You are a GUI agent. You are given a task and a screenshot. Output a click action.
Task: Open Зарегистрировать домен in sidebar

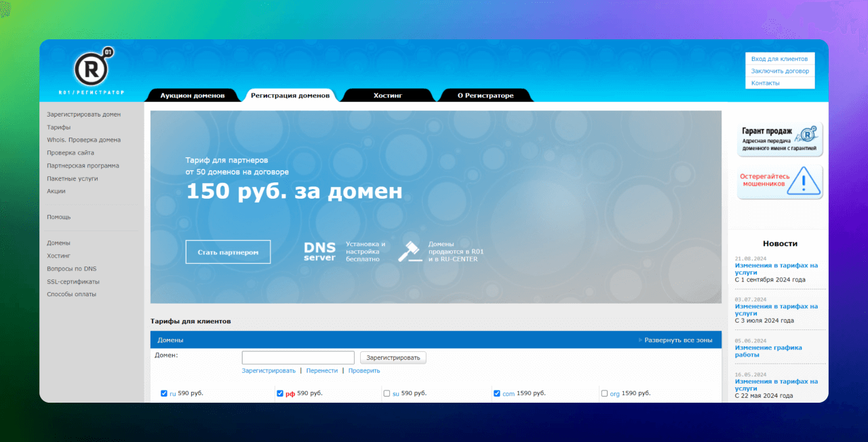(x=84, y=115)
